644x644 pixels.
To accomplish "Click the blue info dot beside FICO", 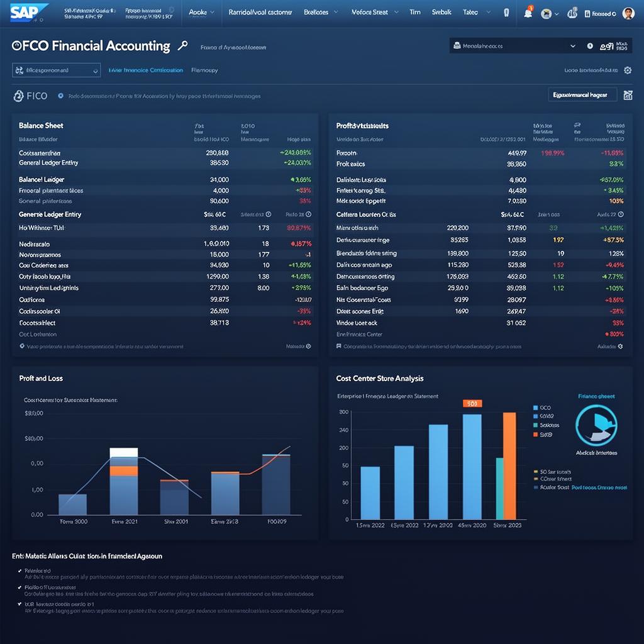I will pos(61,96).
